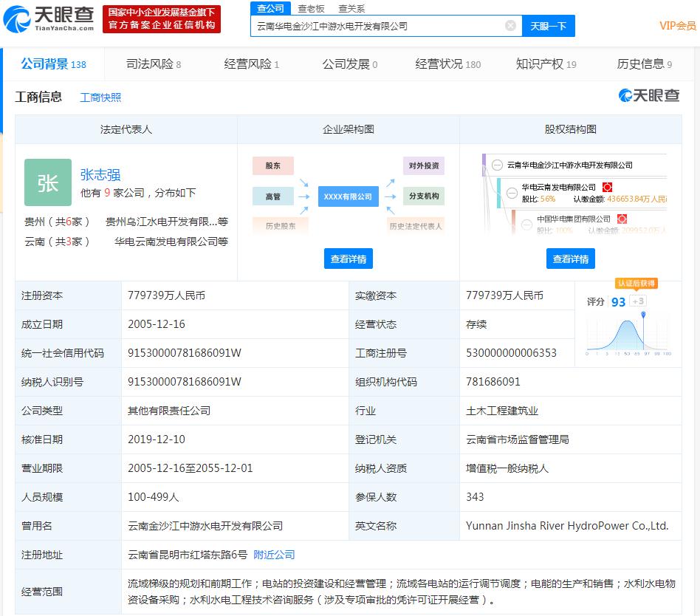
Task: Open the VIP会员 link
Action: pos(678,26)
